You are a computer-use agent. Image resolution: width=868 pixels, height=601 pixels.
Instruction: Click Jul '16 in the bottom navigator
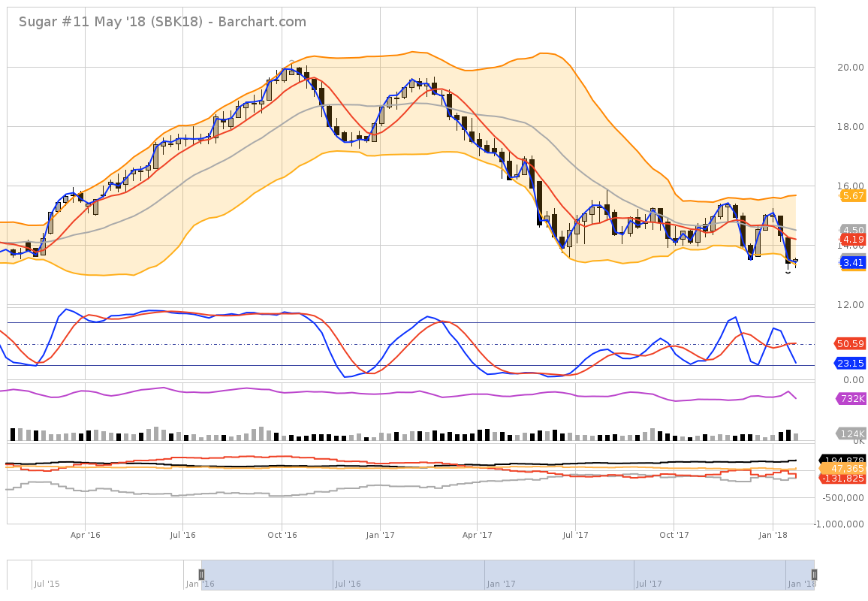click(348, 584)
